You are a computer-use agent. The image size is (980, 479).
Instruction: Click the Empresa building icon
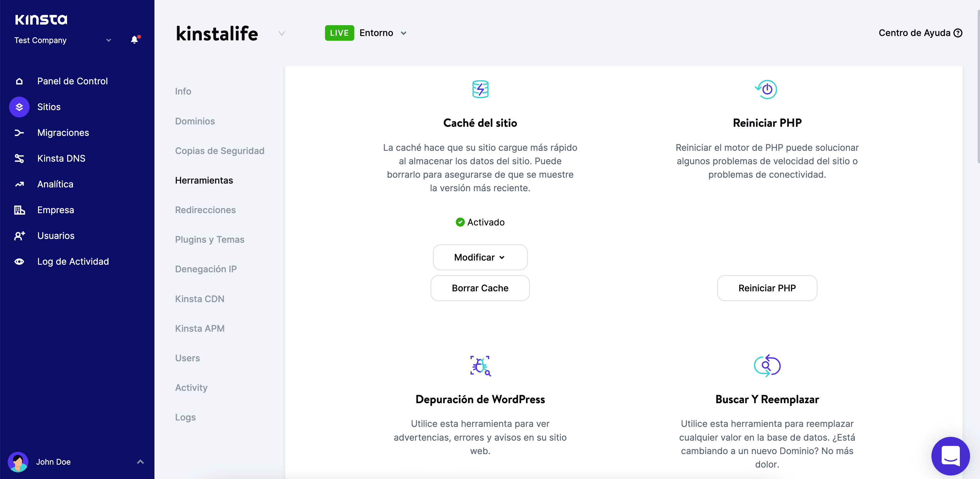pos(19,210)
